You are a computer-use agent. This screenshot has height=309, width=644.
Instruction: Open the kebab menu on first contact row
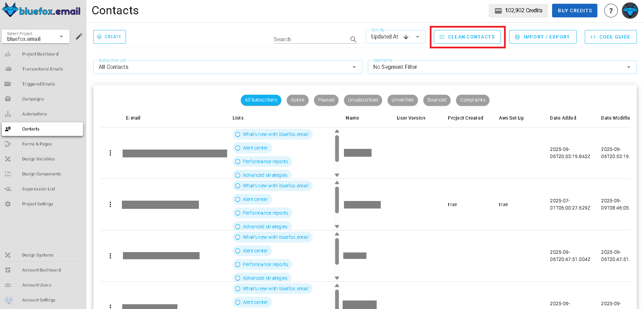[110, 153]
